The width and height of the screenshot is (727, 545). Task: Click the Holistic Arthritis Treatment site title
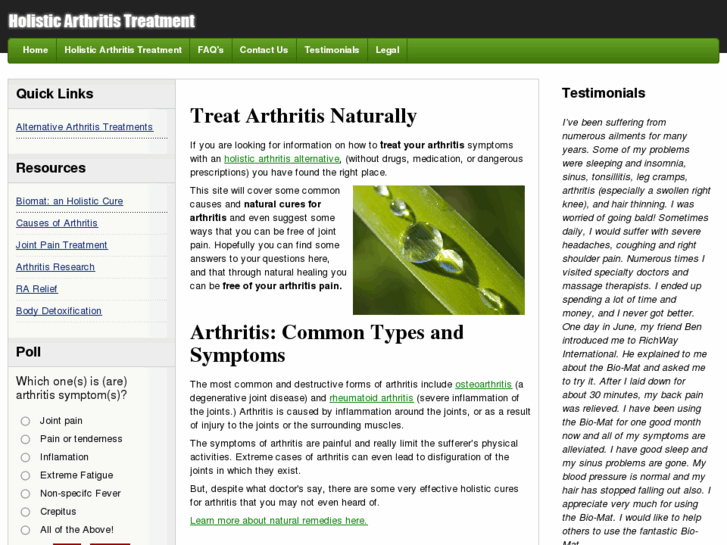102,21
